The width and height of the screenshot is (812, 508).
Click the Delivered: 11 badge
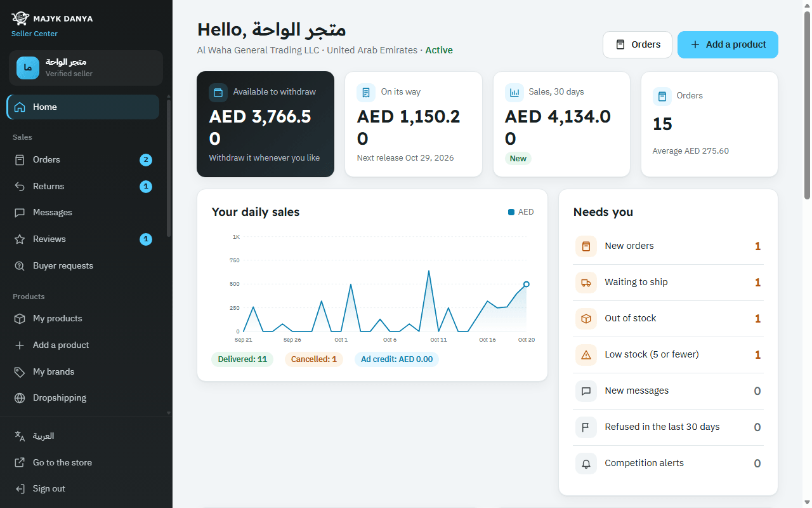[x=242, y=359]
